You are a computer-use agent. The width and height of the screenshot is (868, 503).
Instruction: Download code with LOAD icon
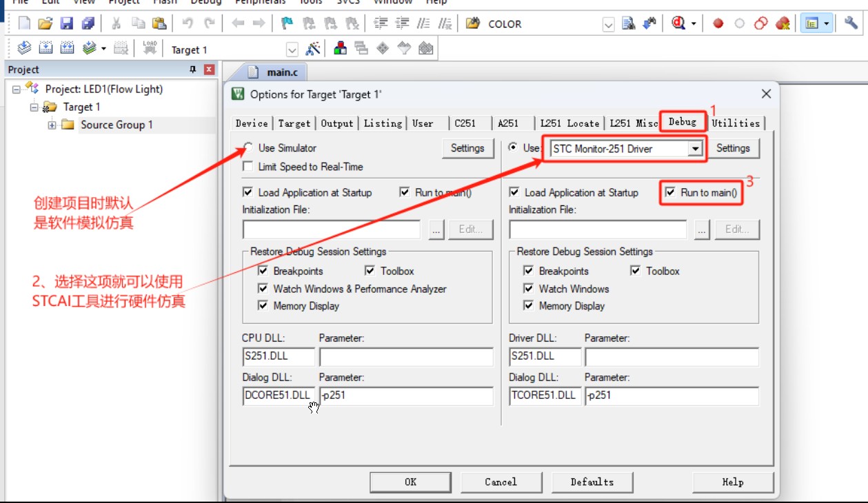150,48
